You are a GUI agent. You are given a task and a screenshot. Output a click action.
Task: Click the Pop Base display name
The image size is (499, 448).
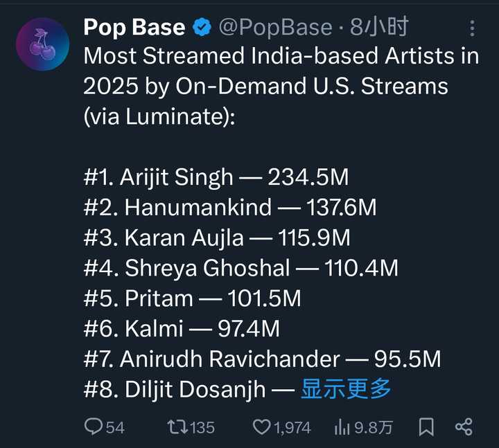coord(134,28)
